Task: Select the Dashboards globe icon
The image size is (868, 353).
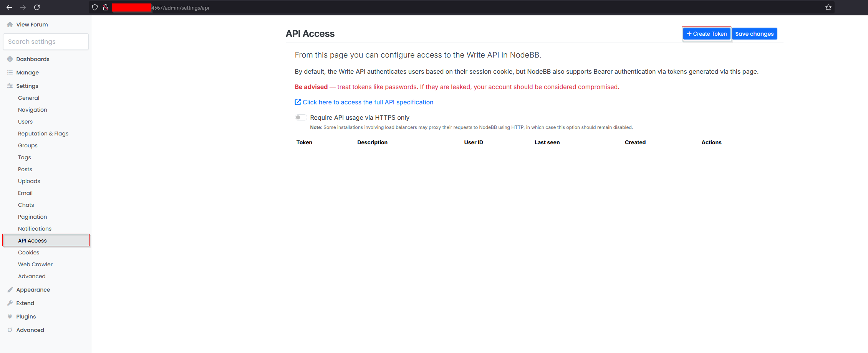Action: pyautogui.click(x=10, y=59)
